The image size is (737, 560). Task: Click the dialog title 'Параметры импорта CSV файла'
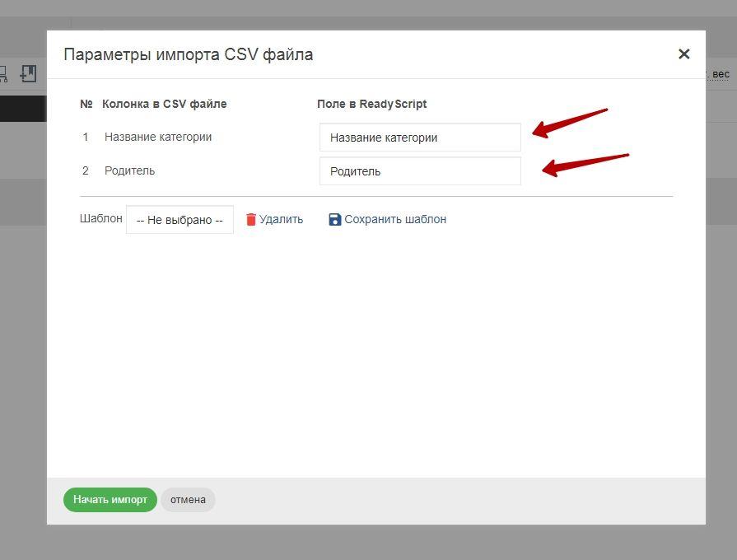click(189, 54)
